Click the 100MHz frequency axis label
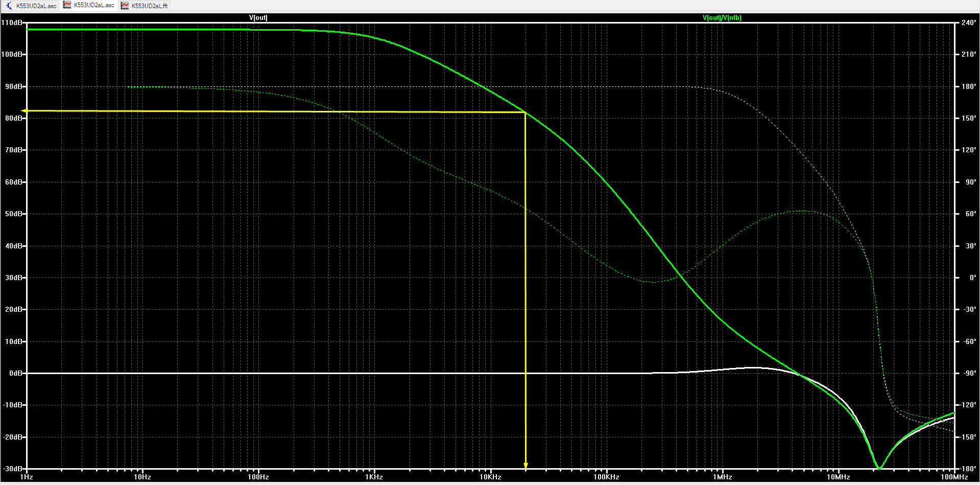This screenshot has width=980, height=485. 954,477
